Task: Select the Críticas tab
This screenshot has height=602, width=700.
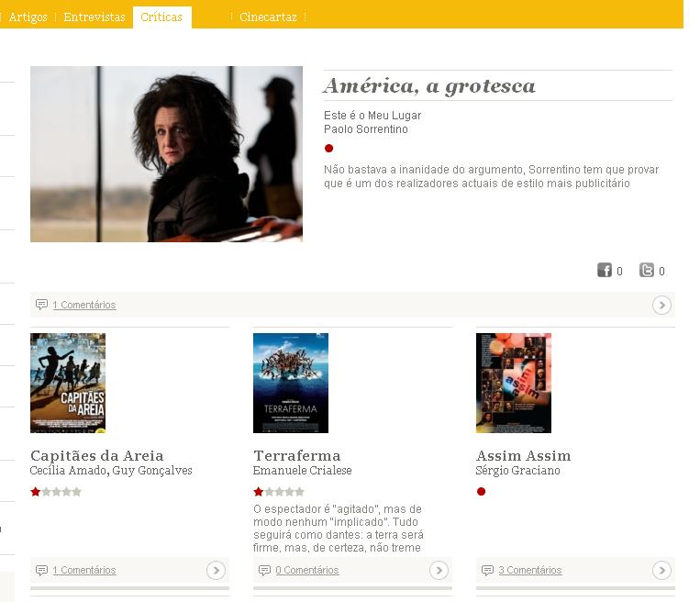Action: tap(161, 17)
